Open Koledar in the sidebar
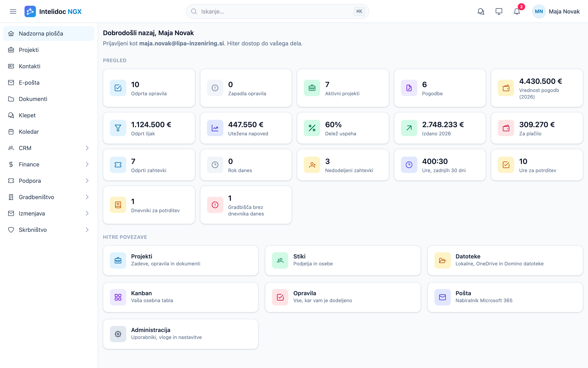Screen dimensions: 588x368 (49, 132)
